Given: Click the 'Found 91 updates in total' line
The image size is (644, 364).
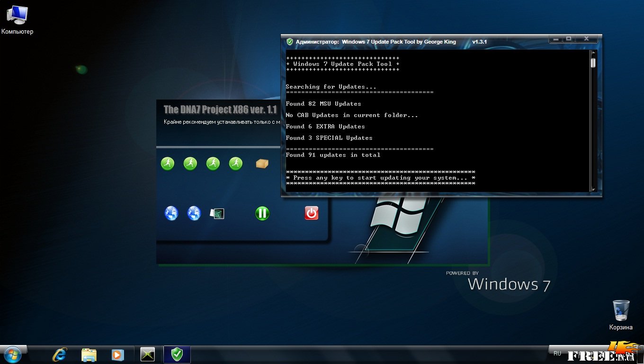Looking at the screenshot, I should [x=333, y=155].
